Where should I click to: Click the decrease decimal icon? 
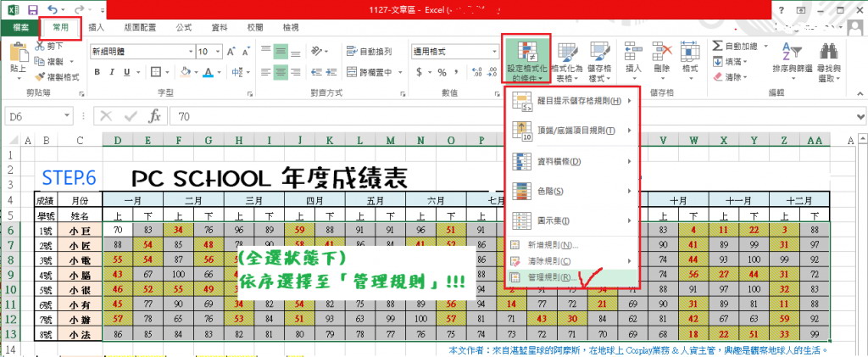[x=491, y=72]
